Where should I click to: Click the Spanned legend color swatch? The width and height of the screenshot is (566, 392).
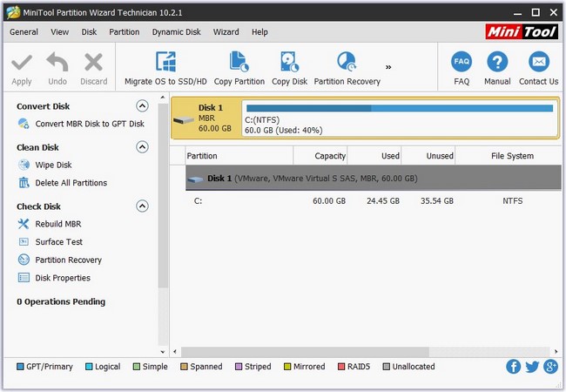point(184,367)
